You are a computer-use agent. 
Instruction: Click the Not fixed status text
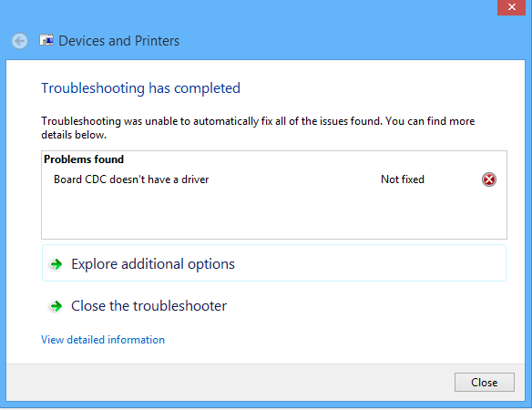click(x=403, y=179)
